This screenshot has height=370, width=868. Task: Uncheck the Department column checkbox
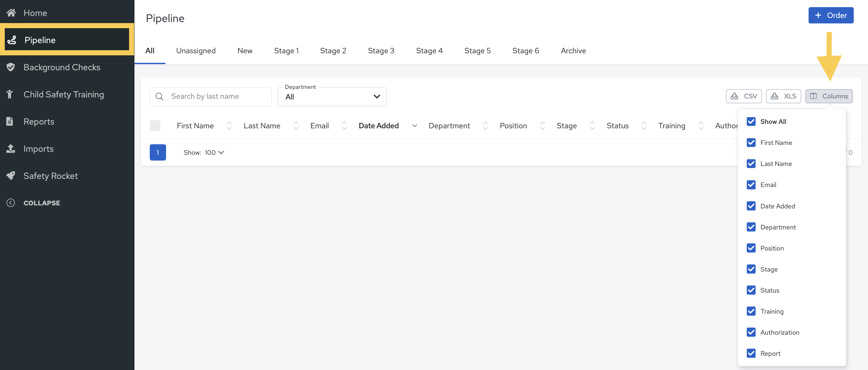click(751, 227)
